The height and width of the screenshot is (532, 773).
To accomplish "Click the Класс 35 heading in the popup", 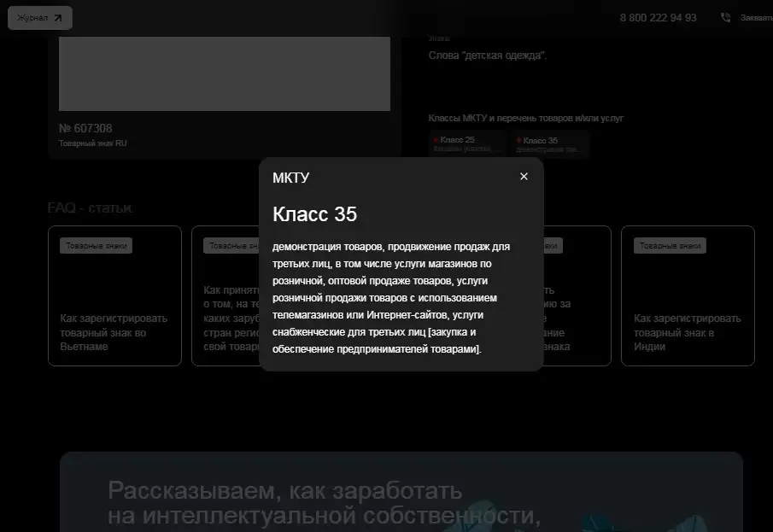I will [314, 214].
